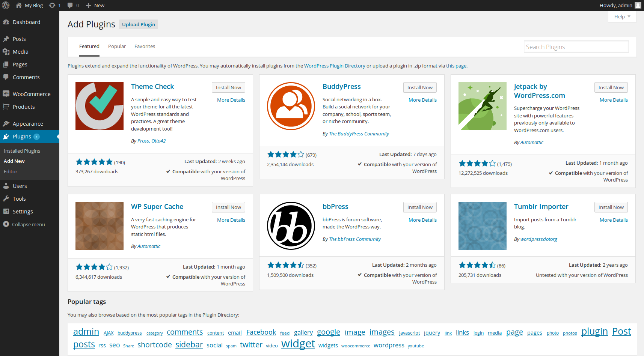
Task: Open the My Blog home icon
Action: [x=19, y=5]
